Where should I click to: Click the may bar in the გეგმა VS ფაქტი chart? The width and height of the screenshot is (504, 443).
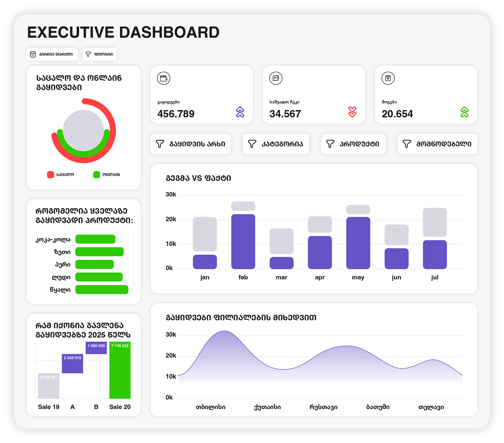(358, 243)
